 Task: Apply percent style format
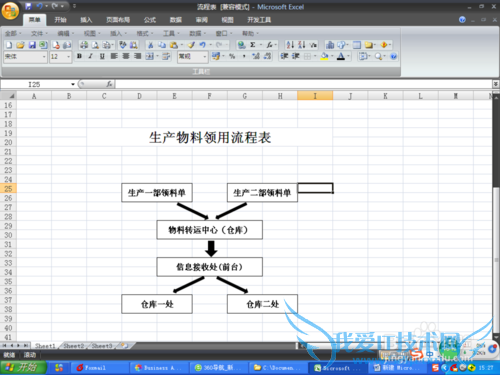pos(232,56)
